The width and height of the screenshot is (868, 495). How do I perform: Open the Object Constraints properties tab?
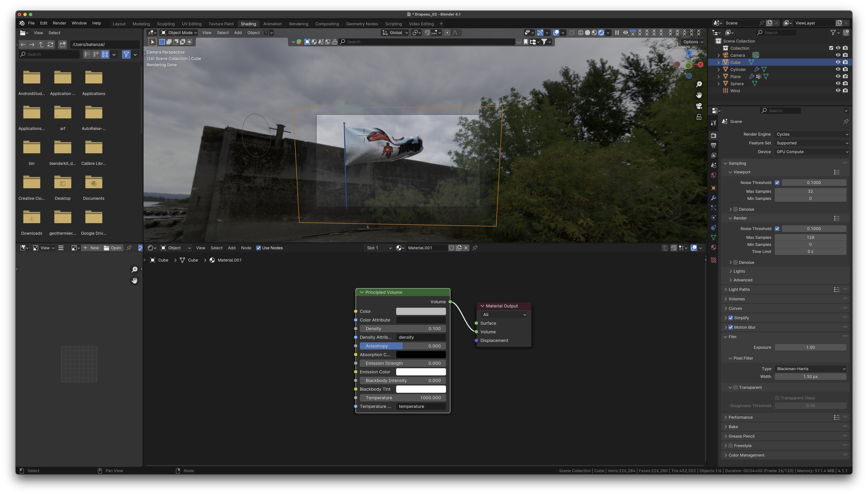coord(713,227)
